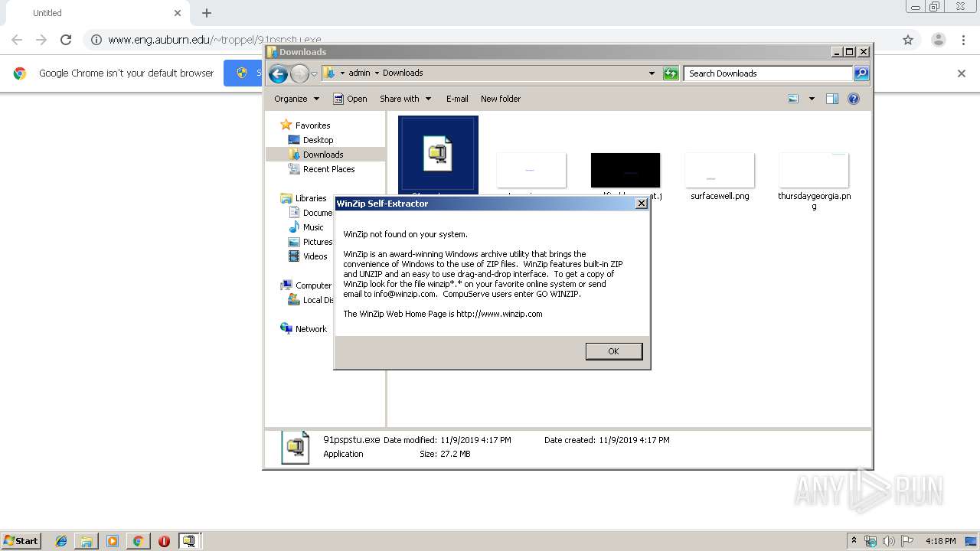Screen dimensions: 980x551
Task: Open Windows Explorer taskbar icon
Action: pyautogui.click(x=87, y=541)
